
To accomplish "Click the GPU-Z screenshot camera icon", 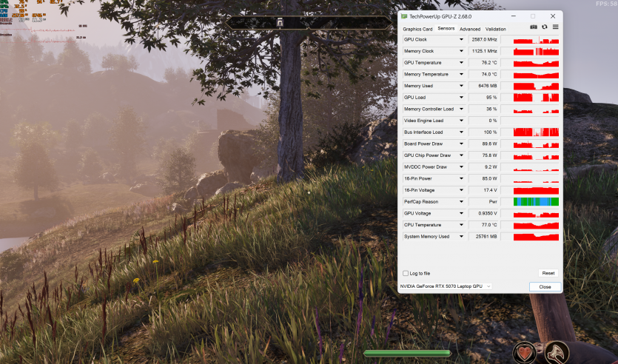I will click(534, 27).
